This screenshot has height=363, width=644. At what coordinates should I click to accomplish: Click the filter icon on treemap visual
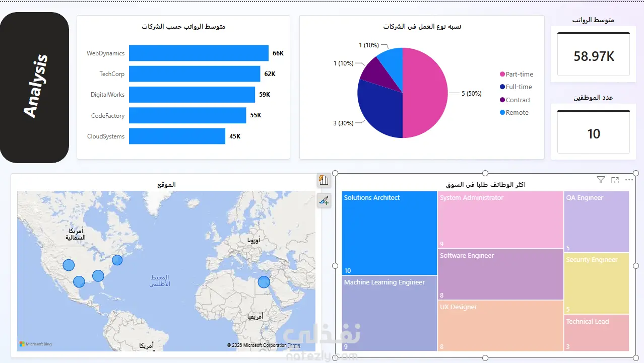click(600, 180)
